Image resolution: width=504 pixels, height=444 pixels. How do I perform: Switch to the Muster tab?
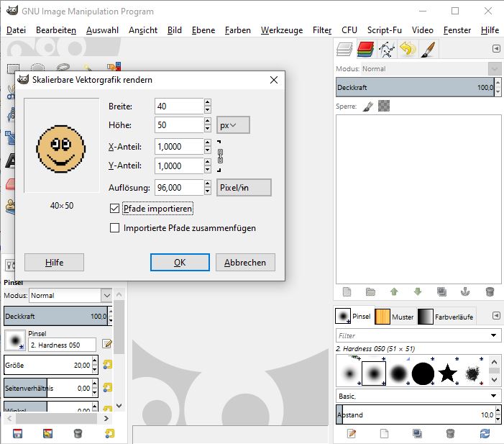point(395,317)
